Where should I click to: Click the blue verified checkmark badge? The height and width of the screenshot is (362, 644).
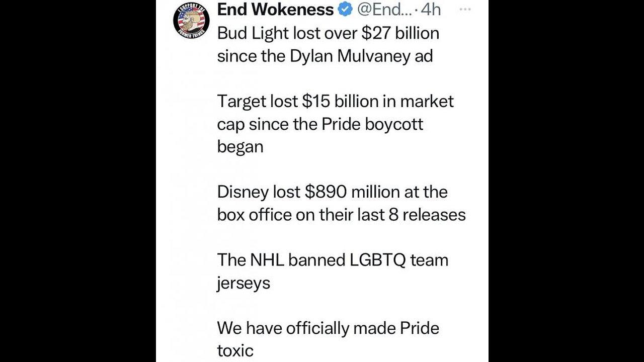point(346,9)
